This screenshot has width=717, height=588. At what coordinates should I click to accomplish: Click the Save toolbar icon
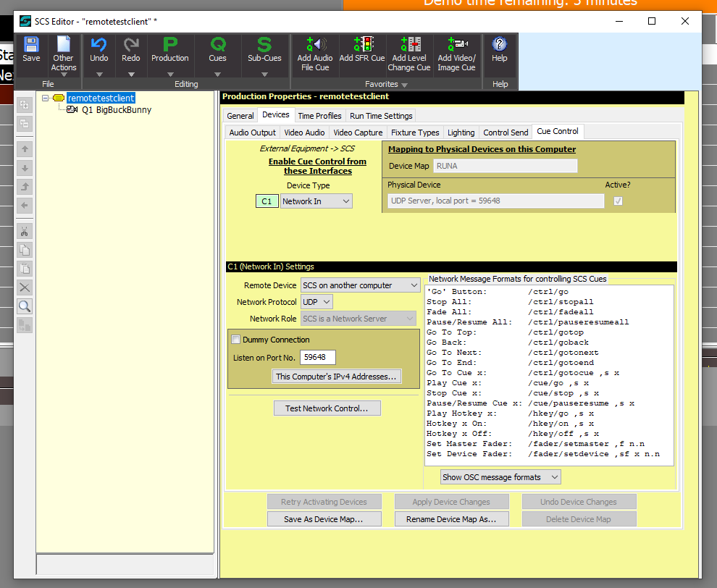coord(31,46)
